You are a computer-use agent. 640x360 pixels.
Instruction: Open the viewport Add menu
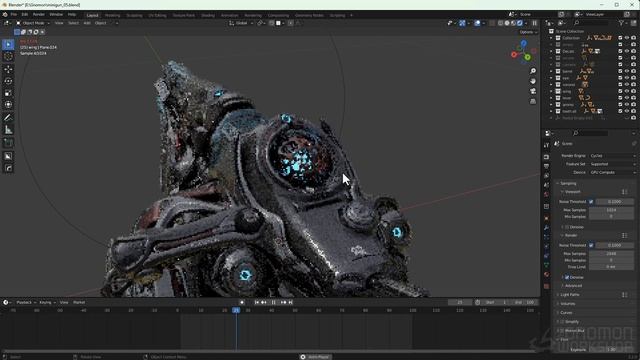pos(87,23)
